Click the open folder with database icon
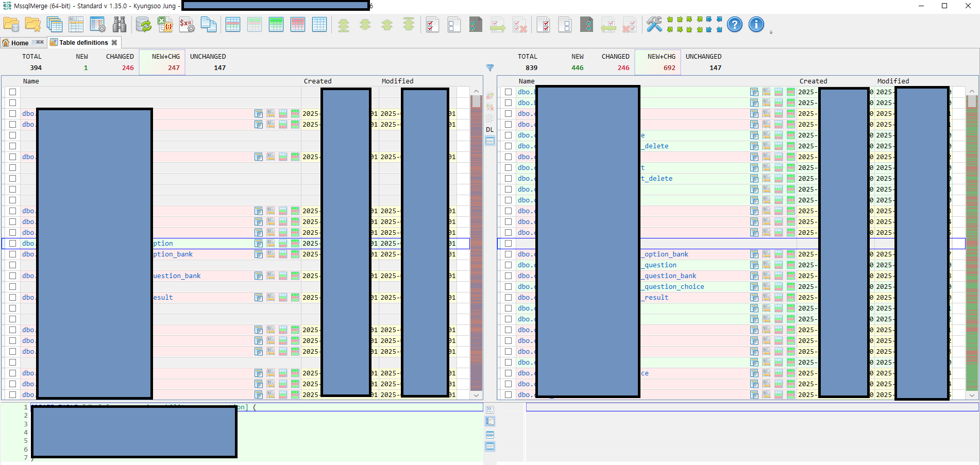980x465 pixels. coord(11,24)
